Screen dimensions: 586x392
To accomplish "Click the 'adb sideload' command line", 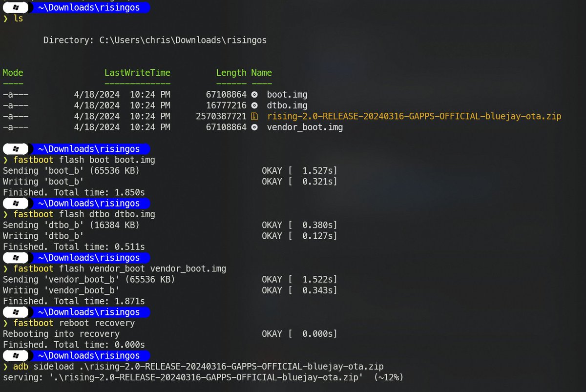I will 198,366.
